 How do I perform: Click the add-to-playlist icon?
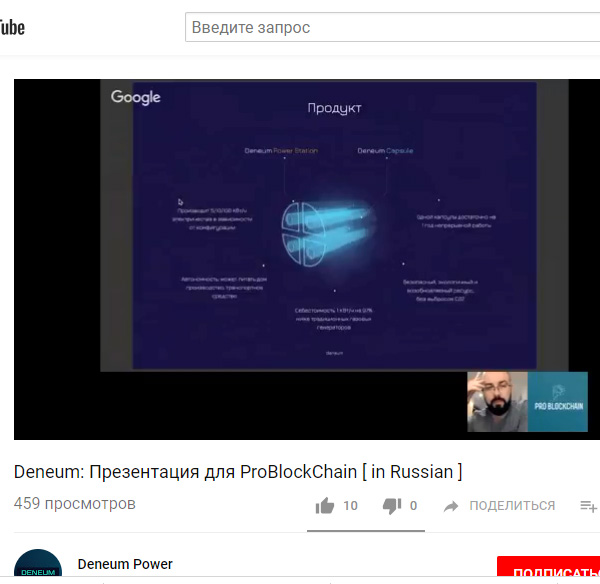point(589,506)
